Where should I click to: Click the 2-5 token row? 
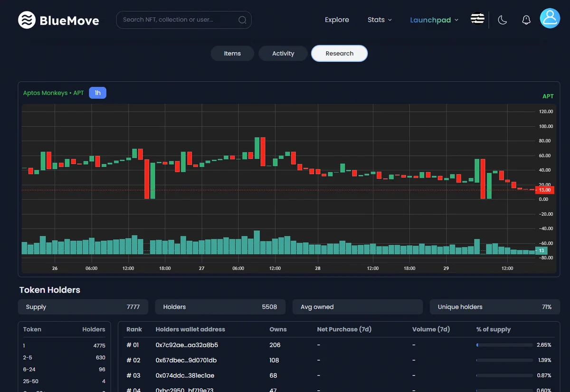point(64,357)
